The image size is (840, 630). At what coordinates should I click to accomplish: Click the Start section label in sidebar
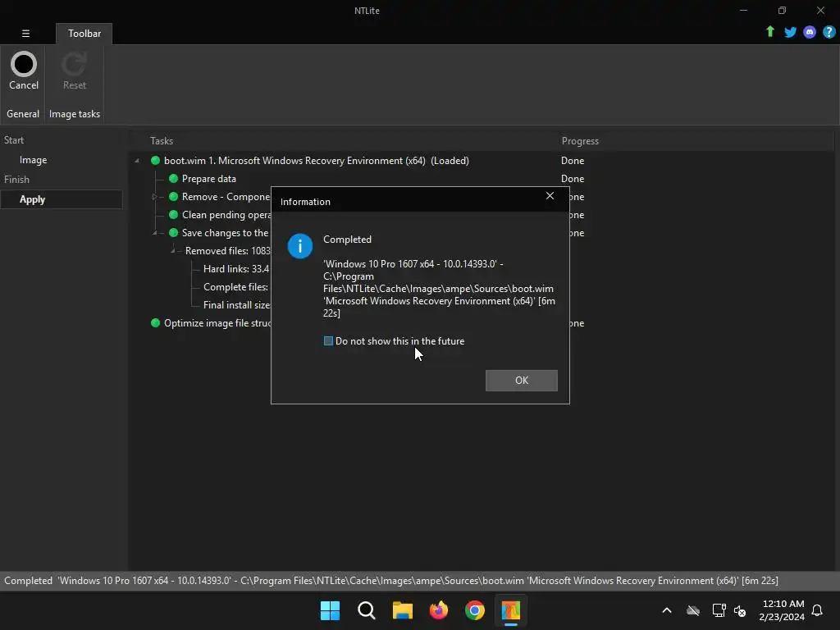coord(14,140)
